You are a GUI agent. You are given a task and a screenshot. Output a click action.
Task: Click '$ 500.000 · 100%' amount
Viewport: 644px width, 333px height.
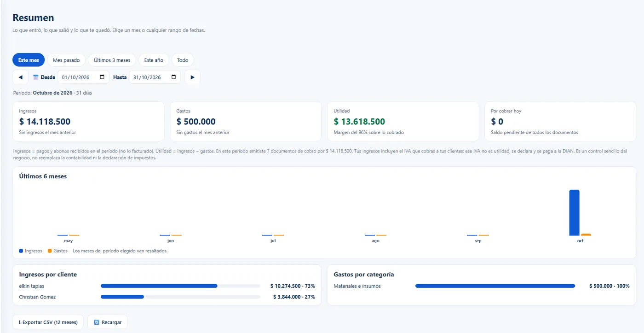tap(609, 286)
